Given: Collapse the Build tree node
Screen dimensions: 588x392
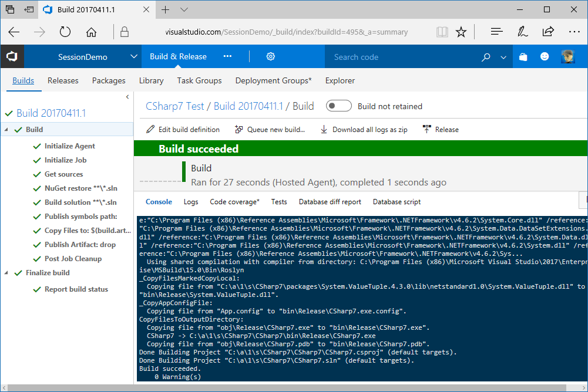Looking at the screenshot, I should click(x=6, y=129).
